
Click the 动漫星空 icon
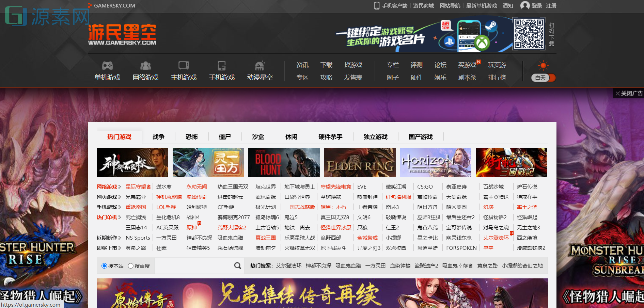tap(260, 65)
